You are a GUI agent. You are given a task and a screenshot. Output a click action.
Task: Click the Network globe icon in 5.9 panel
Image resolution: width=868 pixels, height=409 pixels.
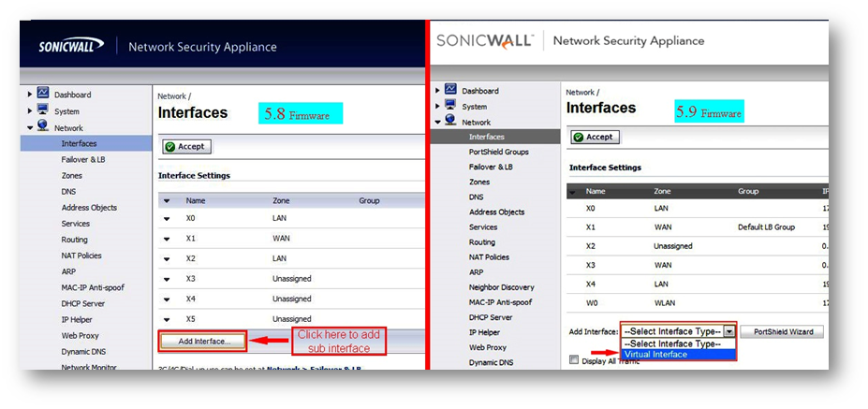(450, 120)
